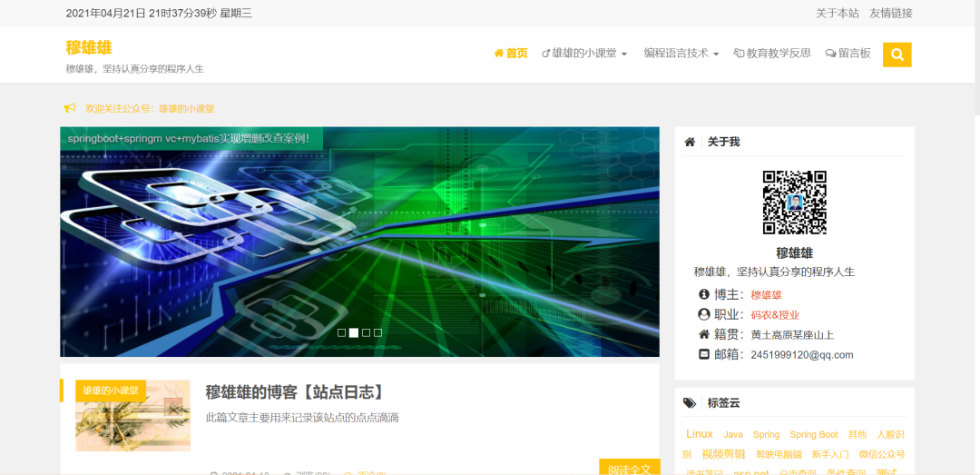Select the 剪映电脑端 tag

pos(779,454)
